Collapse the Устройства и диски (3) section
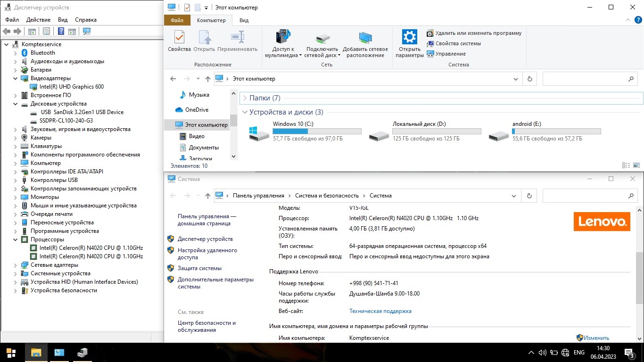Viewport: 644px width, 362px height. pyautogui.click(x=245, y=112)
